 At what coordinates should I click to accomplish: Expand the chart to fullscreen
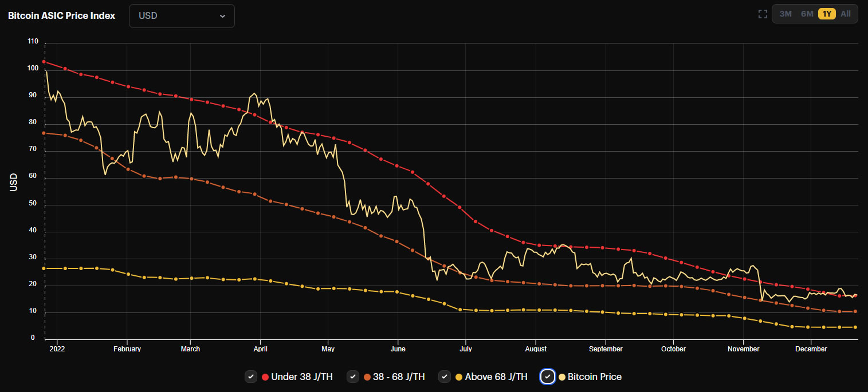tap(763, 14)
